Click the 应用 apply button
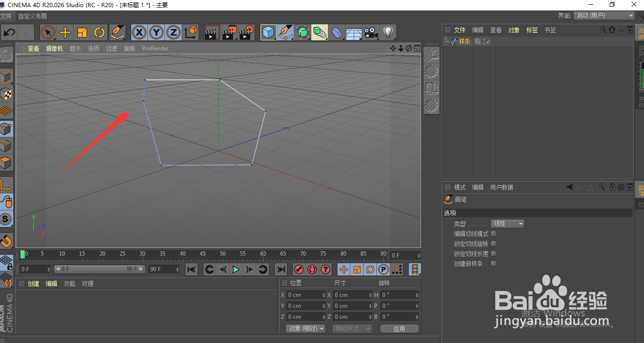The image size is (644, 343). [399, 329]
